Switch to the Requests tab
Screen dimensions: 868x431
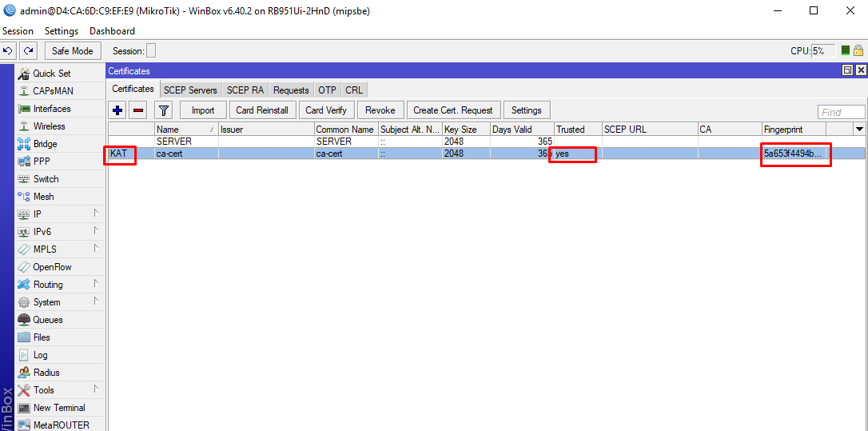(x=291, y=90)
